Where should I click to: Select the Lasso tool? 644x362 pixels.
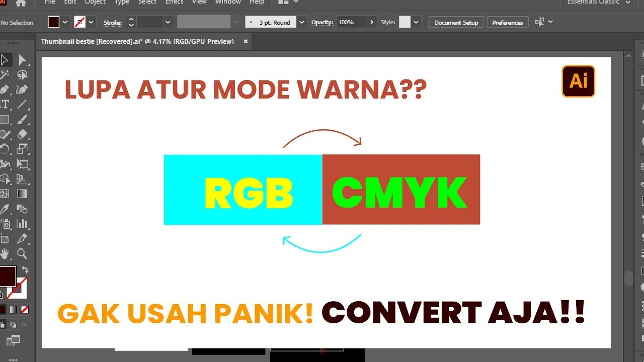[x=23, y=75]
